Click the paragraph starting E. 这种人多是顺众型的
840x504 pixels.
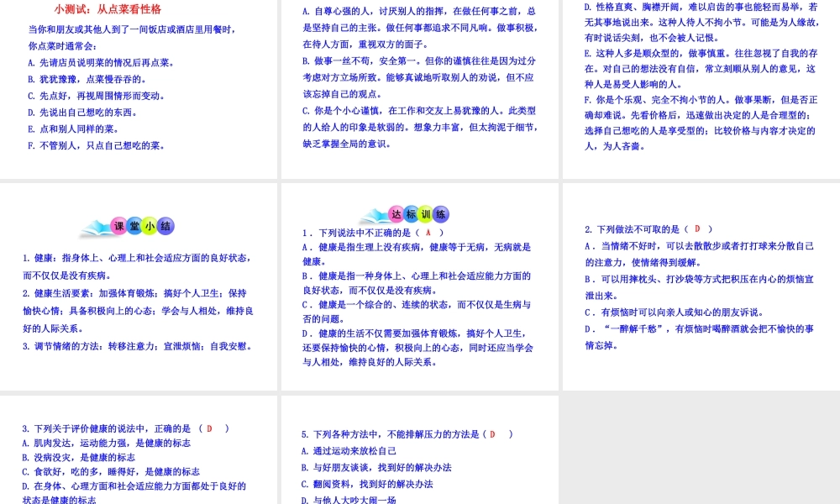[701, 69]
